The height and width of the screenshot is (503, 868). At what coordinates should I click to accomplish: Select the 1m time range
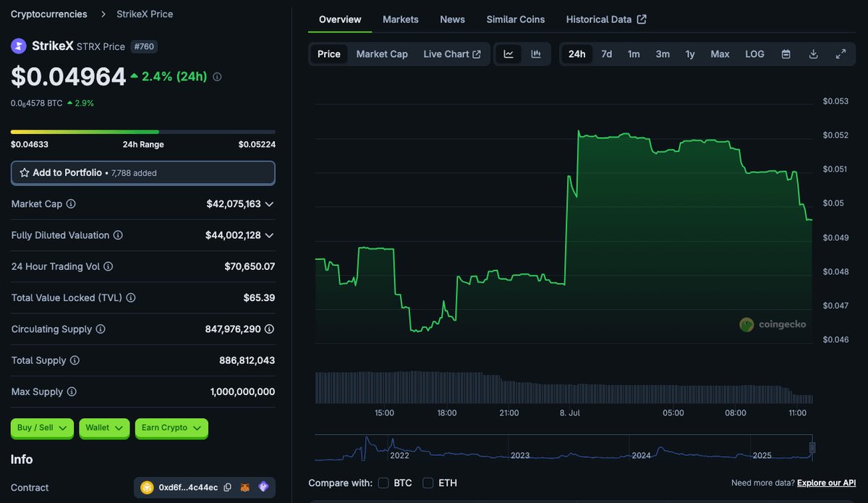coord(634,54)
